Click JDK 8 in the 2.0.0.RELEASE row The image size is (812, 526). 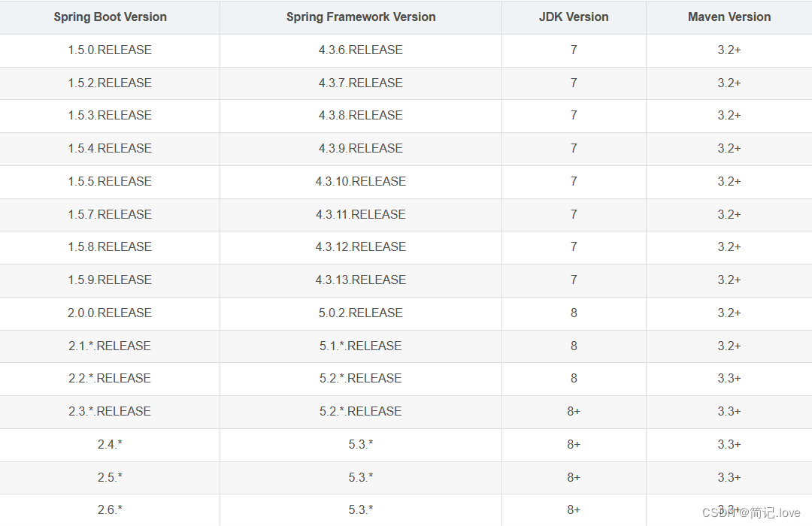[x=574, y=313]
